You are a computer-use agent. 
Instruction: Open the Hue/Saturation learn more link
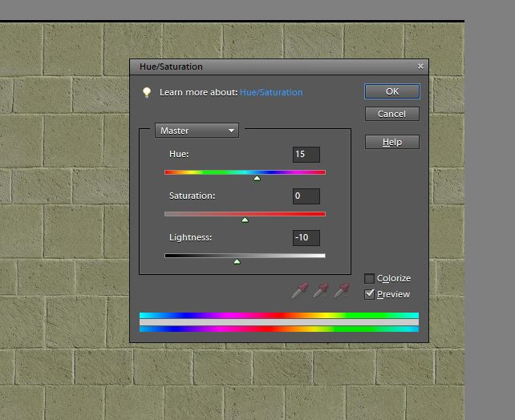tap(271, 92)
